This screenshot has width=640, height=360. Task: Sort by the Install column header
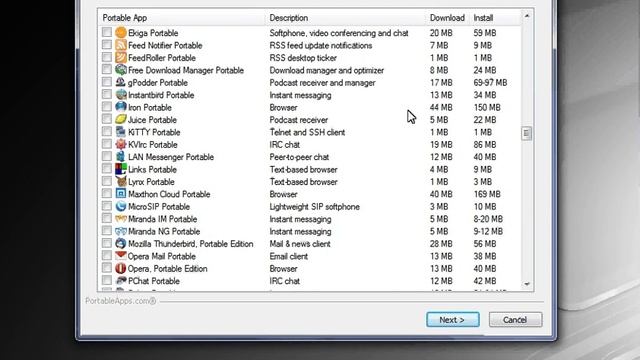point(495,18)
